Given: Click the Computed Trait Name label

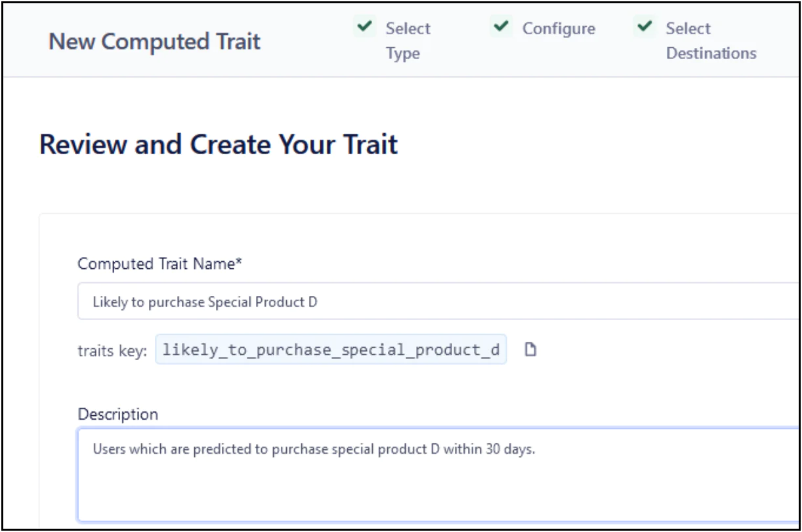Looking at the screenshot, I should pyautogui.click(x=156, y=264).
